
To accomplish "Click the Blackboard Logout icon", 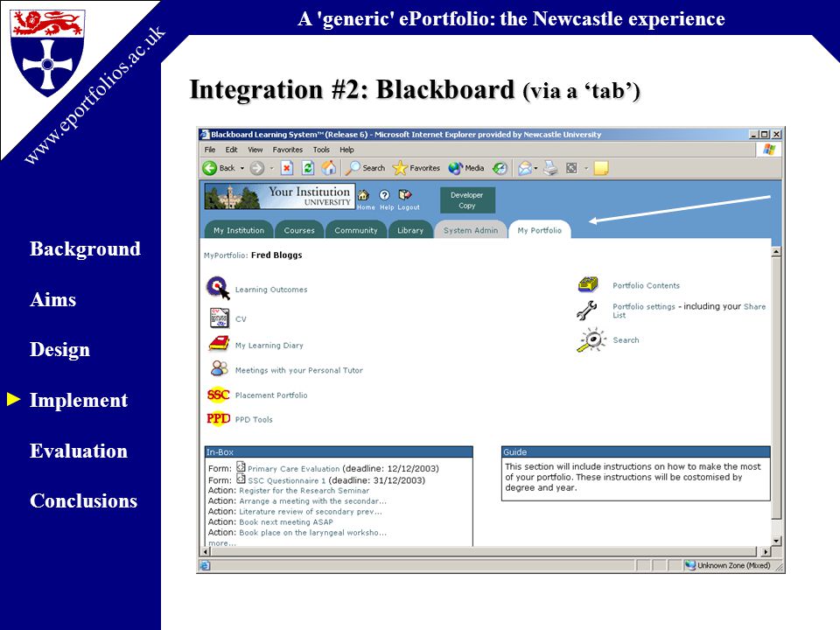I will (x=405, y=195).
